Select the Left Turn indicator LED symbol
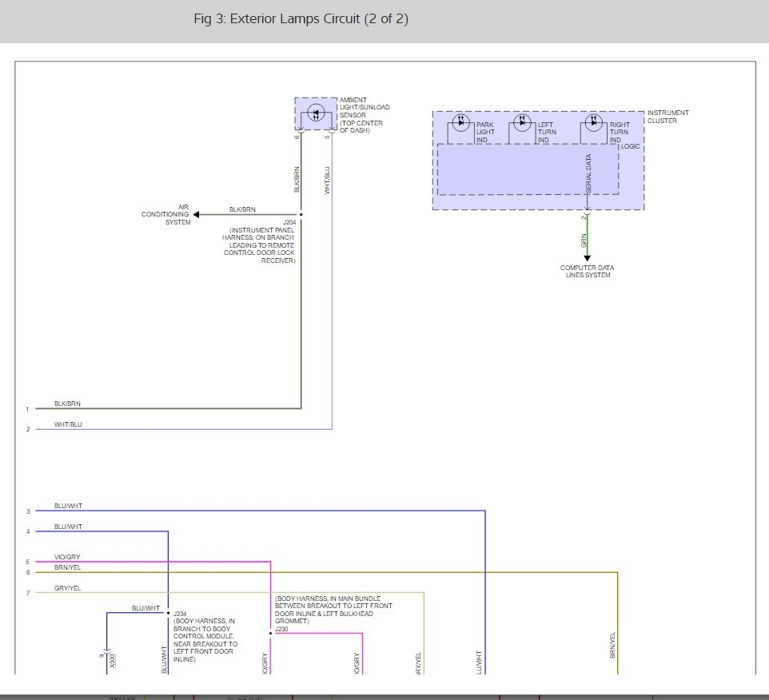 click(522, 122)
